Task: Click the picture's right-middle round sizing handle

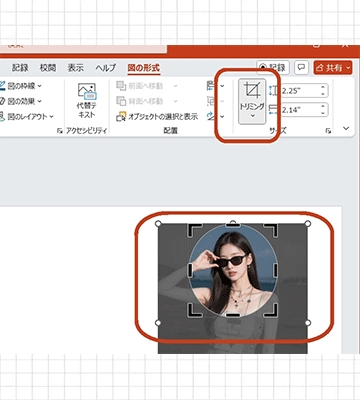Action: pos(308,323)
